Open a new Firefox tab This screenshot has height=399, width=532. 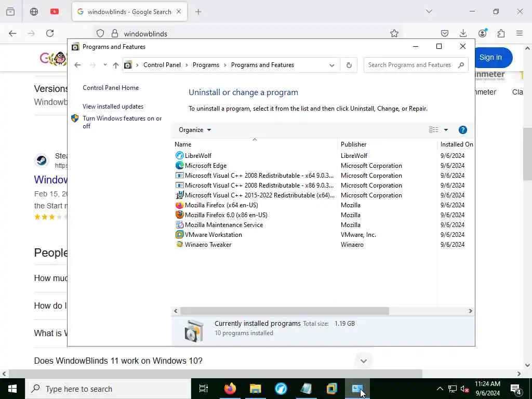pos(198,12)
